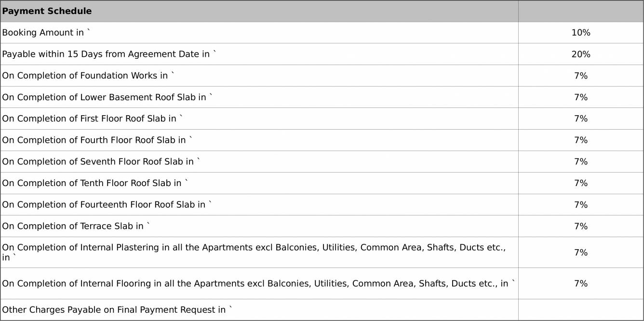Click the Internal Flooring row text
Viewport: 644px width, 321px height.
(x=258, y=283)
